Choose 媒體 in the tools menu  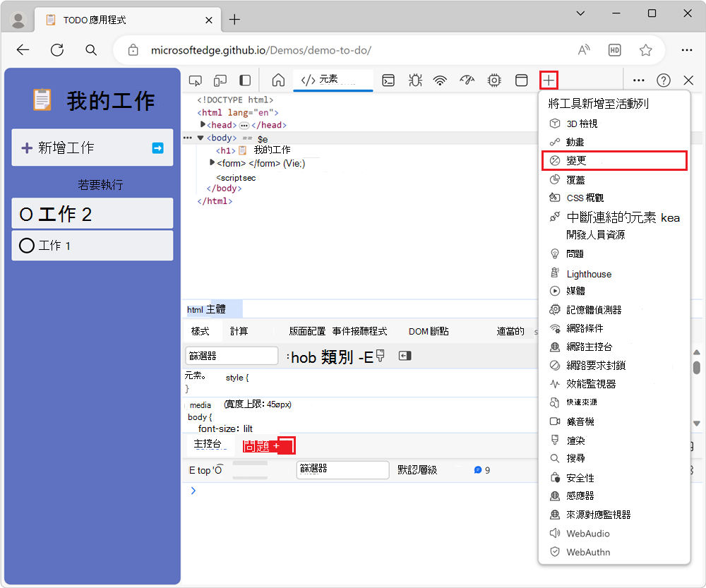point(614,291)
